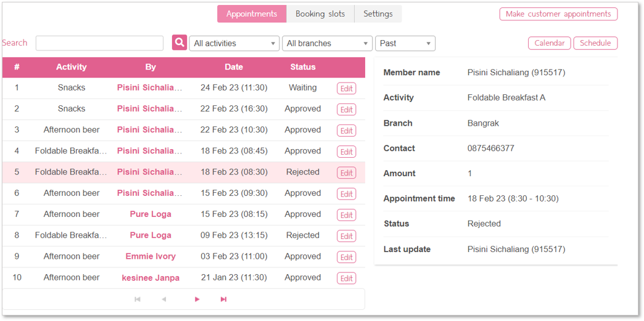Click the pink magnifier search icon
The width and height of the screenshot is (644, 321).
pos(180,43)
